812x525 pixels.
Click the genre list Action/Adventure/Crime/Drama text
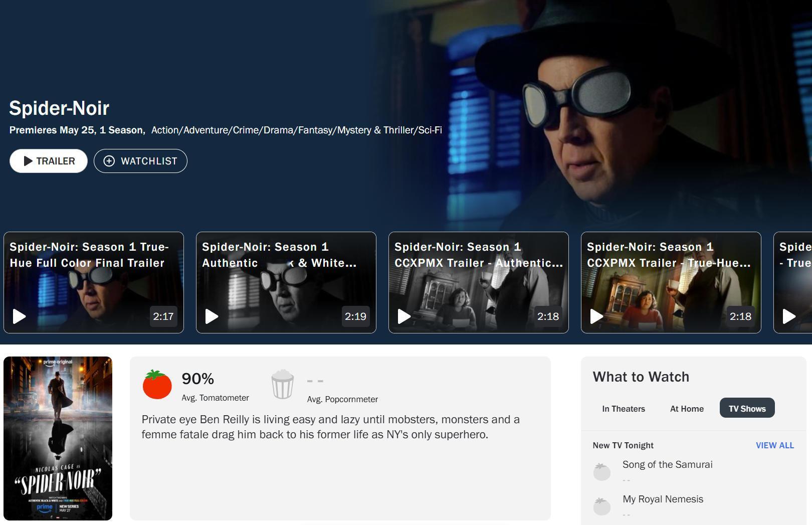tap(297, 130)
